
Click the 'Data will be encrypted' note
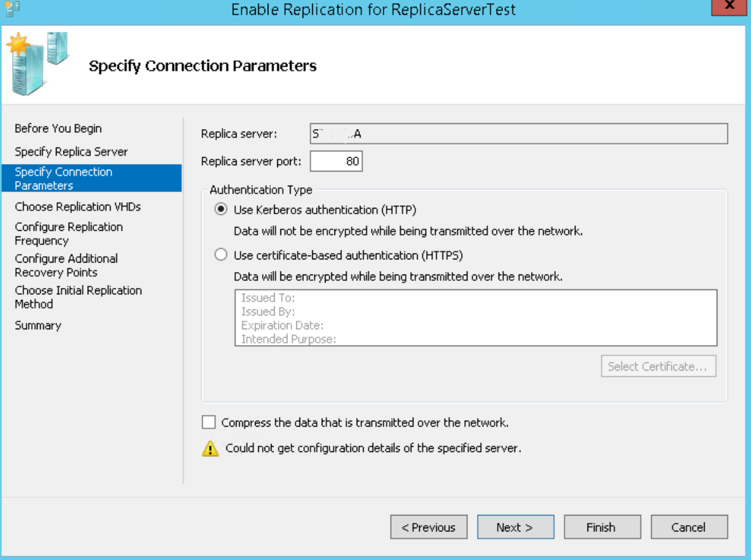pos(398,277)
